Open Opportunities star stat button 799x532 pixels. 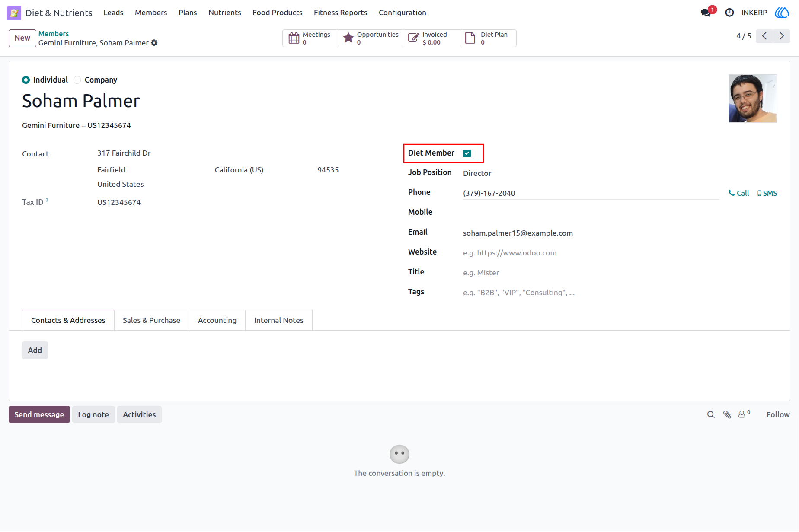371,38
